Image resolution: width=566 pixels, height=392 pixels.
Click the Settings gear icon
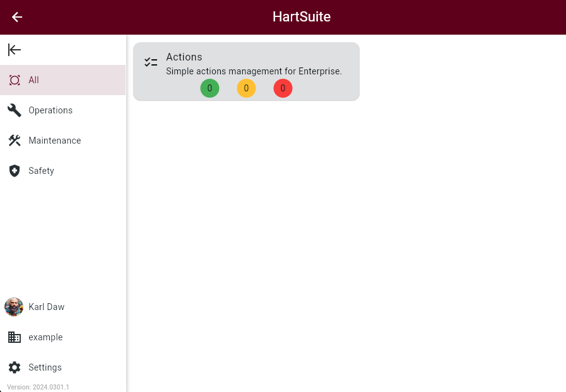pyautogui.click(x=14, y=367)
